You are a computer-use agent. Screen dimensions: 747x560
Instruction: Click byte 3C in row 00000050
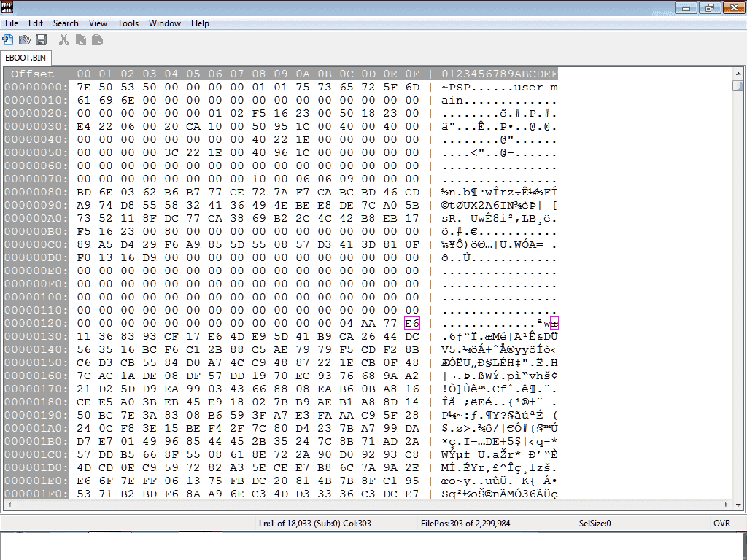click(171, 153)
